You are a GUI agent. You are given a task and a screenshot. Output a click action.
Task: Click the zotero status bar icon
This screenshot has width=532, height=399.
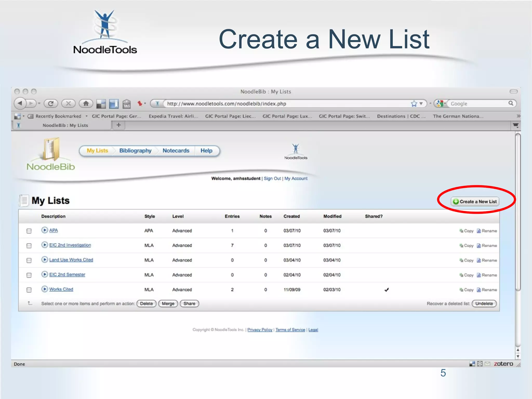(503, 364)
